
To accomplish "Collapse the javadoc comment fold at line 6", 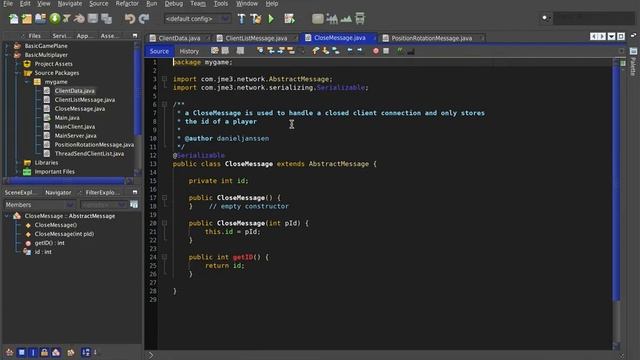I will 164,104.
